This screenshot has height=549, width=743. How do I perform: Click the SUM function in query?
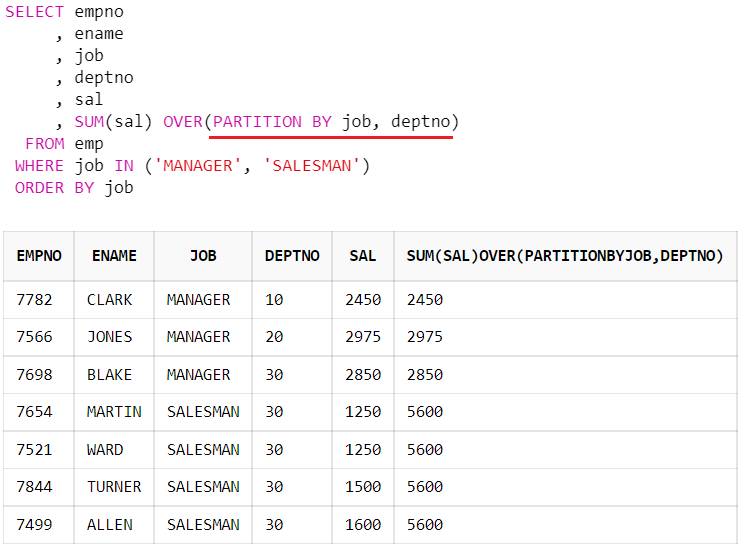pyautogui.click(x=89, y=122)
